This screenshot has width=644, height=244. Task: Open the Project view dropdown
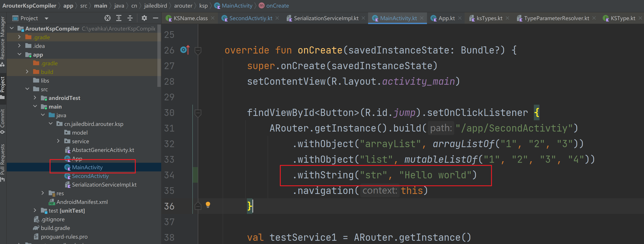(x=46, y=18)
